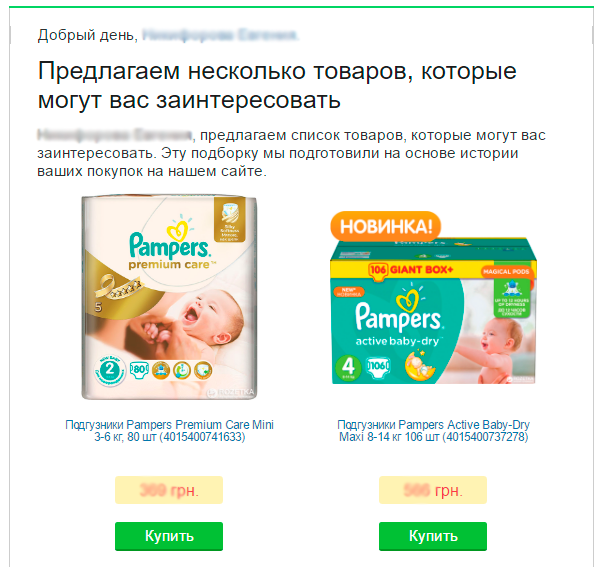Screen dimensions: 607x567
Task: Buy Pampers Active Baby-Dry with Купить button
Action: click(x=433, y=536)
